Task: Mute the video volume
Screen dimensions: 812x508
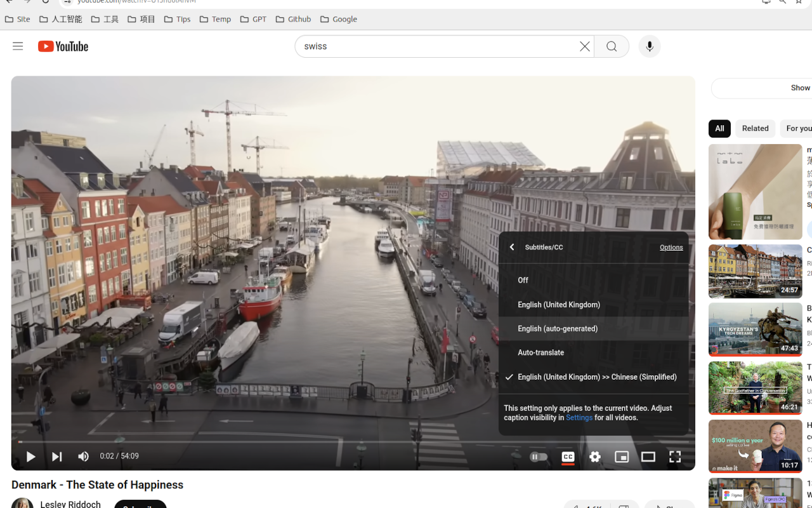Action: point(83,457)
